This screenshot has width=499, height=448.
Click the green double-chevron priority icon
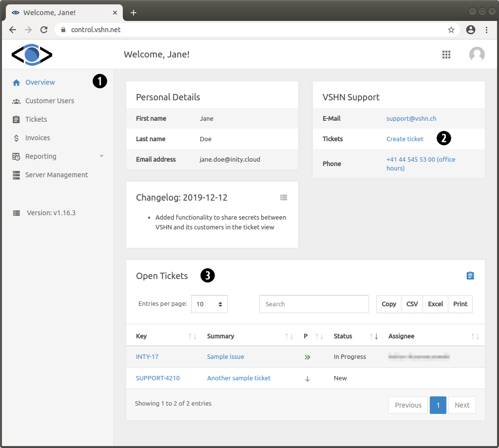click(307, 357)
